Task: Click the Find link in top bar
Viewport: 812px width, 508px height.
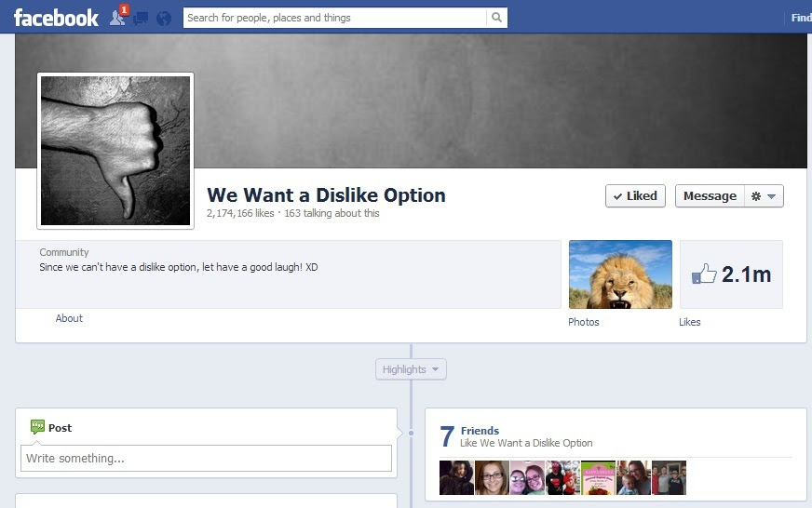Action: click(801, 18)
